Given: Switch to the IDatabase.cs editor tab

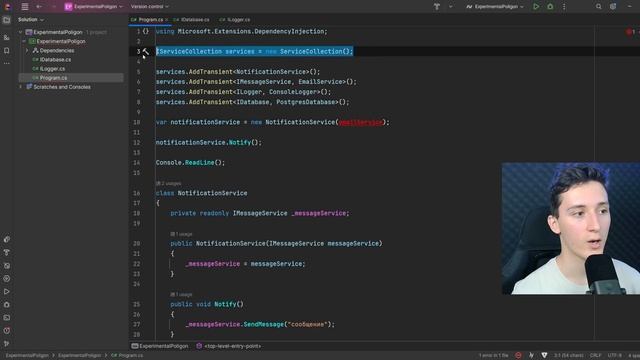Looking at the screenshot, I should point(191,20).
